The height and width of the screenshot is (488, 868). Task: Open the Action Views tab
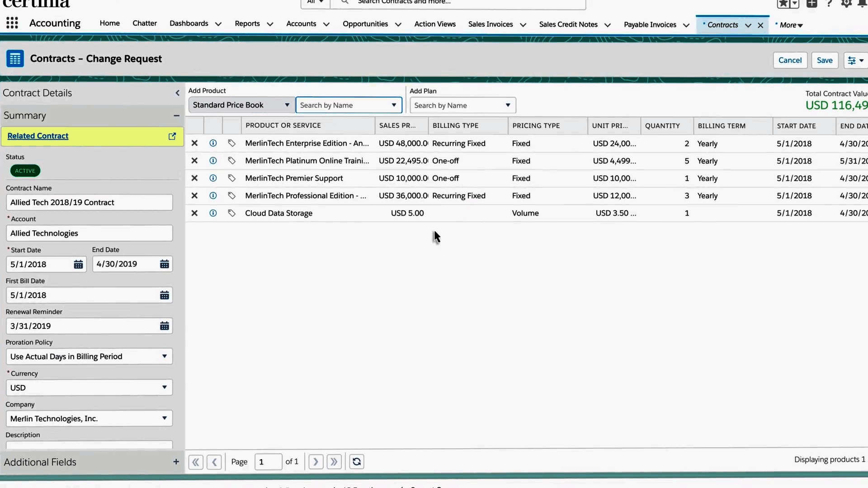(x=434, y=24)
